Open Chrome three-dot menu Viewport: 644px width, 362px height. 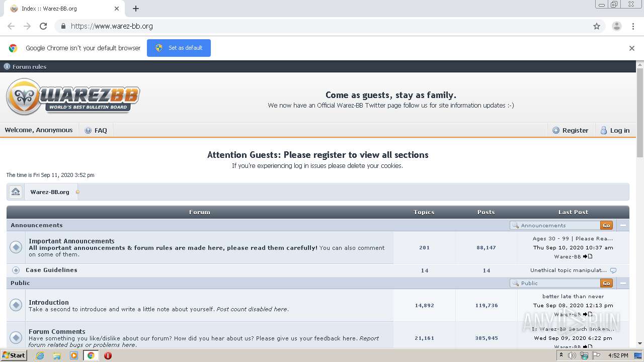633,26
